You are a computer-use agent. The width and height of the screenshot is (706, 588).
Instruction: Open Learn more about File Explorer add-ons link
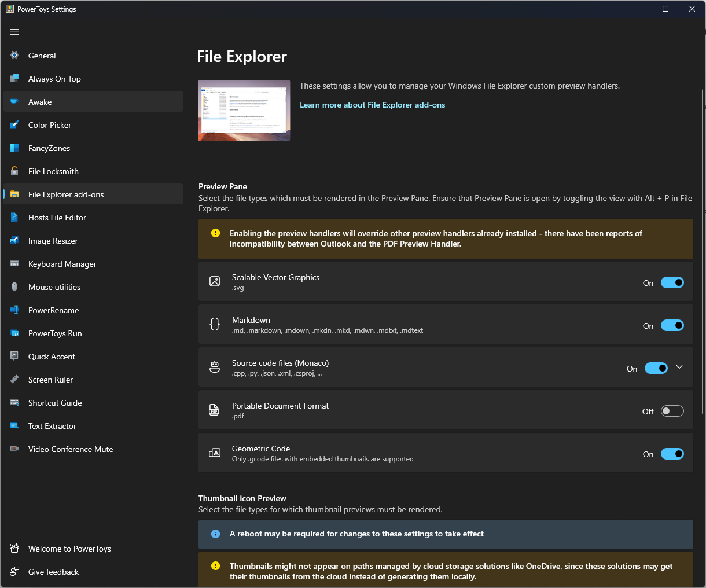coord(372,105)
